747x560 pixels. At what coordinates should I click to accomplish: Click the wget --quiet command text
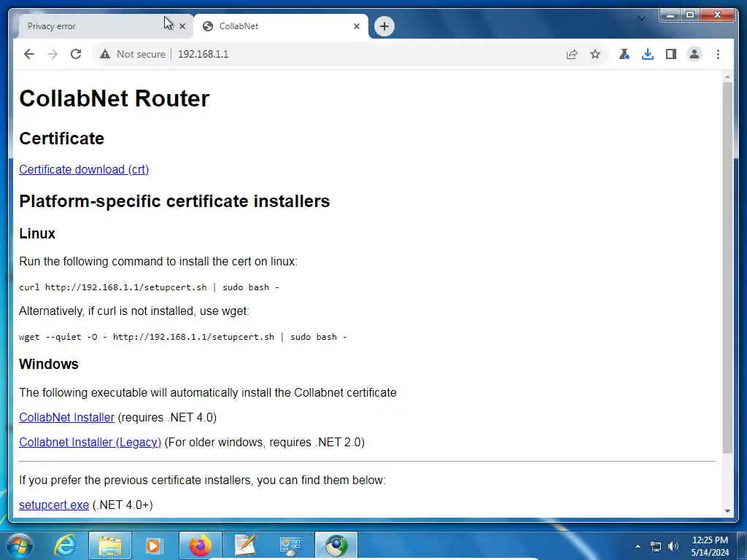click(x=183, y=337)
